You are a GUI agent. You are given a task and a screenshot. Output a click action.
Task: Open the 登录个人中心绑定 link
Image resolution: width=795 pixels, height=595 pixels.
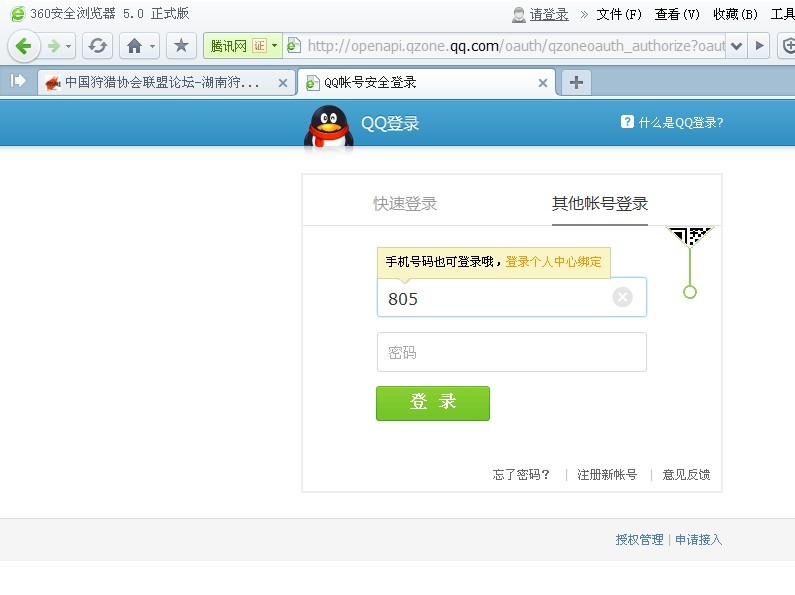[553, 262]
